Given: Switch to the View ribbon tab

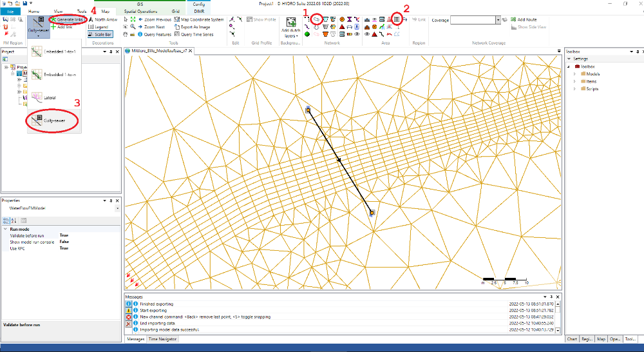Looking at the screenshot, I should click(x=58, y=12).
